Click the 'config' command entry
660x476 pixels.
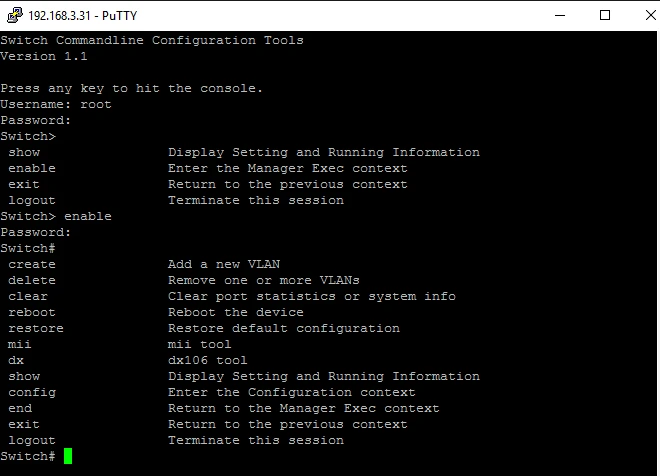[32, 392]
